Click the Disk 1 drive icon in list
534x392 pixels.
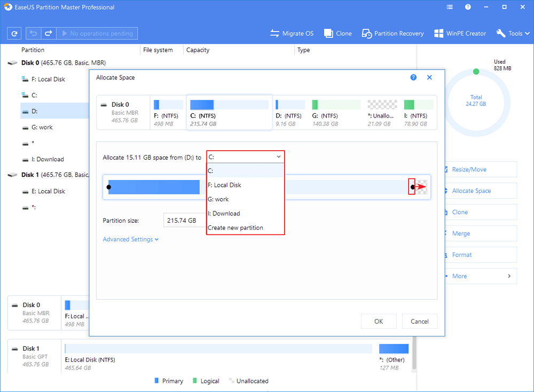[x=13, y=175]
